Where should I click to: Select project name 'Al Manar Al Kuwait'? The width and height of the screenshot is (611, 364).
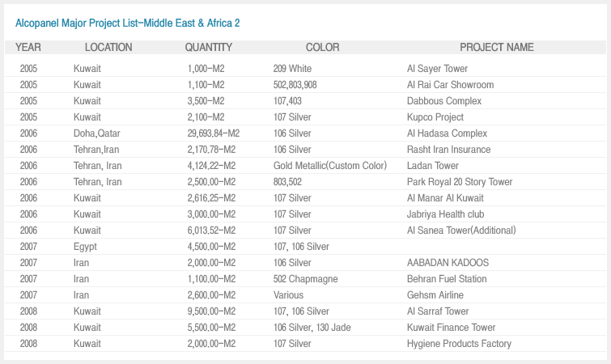(x=445, y=197)
